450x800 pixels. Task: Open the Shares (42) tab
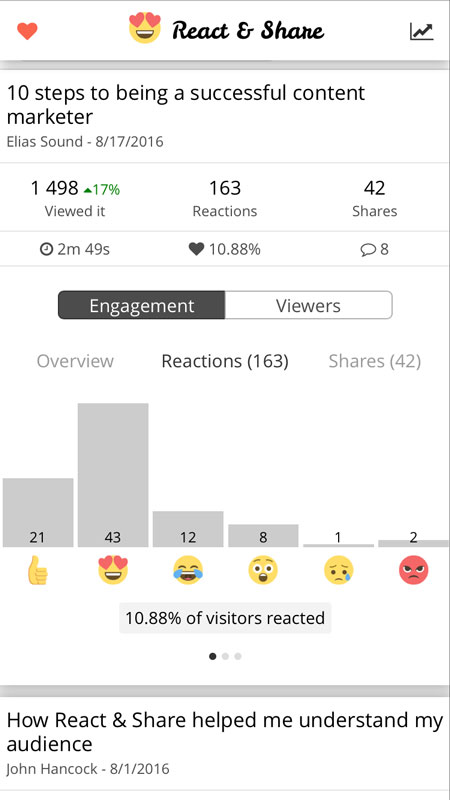pos(374,361)
